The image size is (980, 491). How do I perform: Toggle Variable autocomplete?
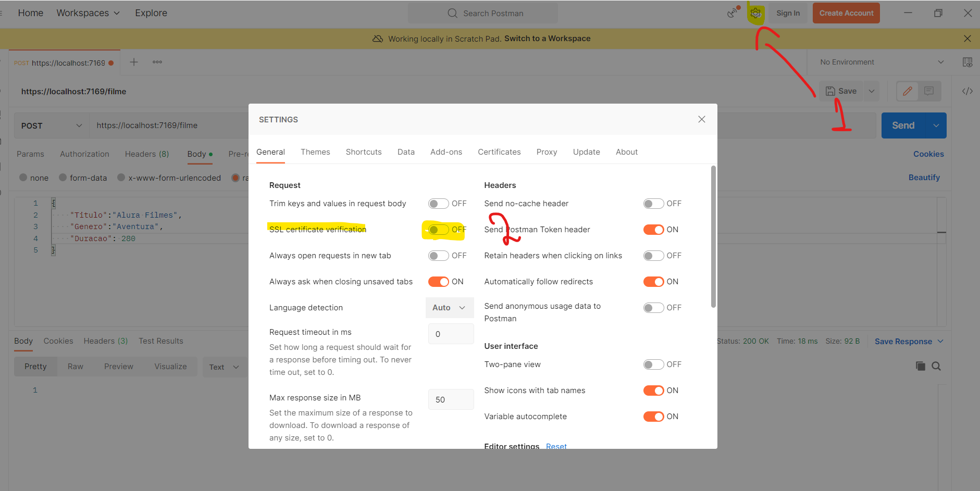click(653, 417)
